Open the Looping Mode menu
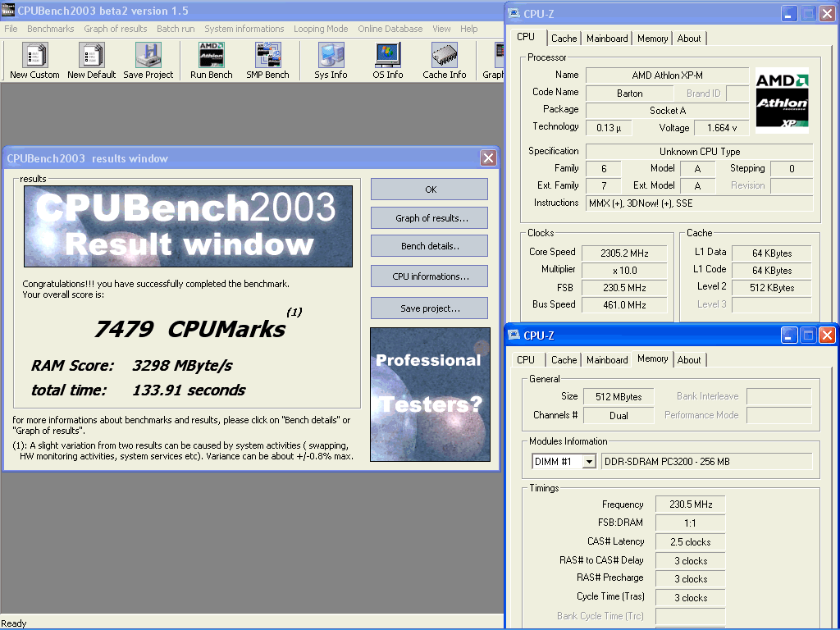Screen dimensions: 840x630 click(321, 29)
